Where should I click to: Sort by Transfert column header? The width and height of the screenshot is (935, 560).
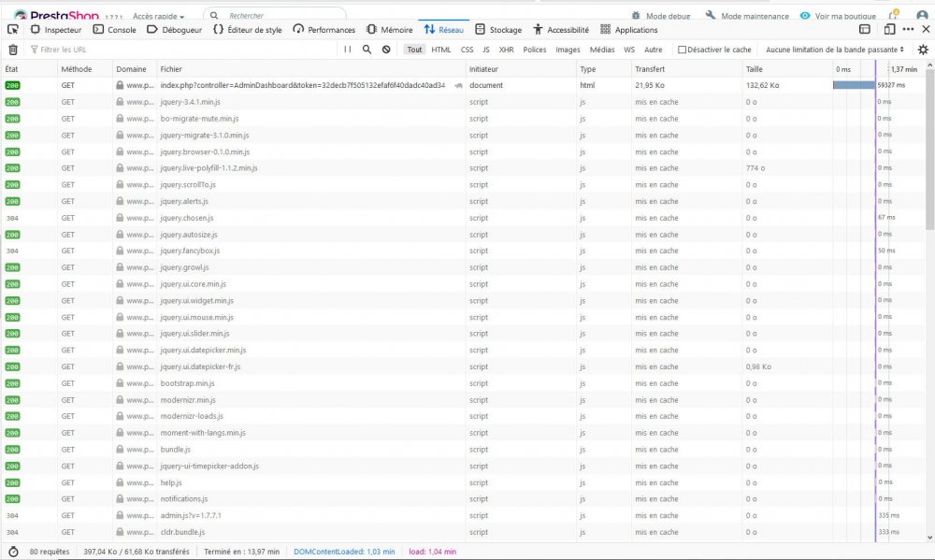tap(687, 69)
